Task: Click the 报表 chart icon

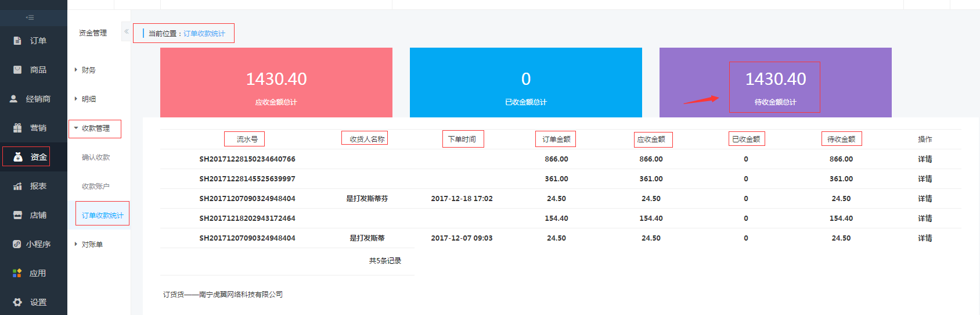Action: click(17, 186)
